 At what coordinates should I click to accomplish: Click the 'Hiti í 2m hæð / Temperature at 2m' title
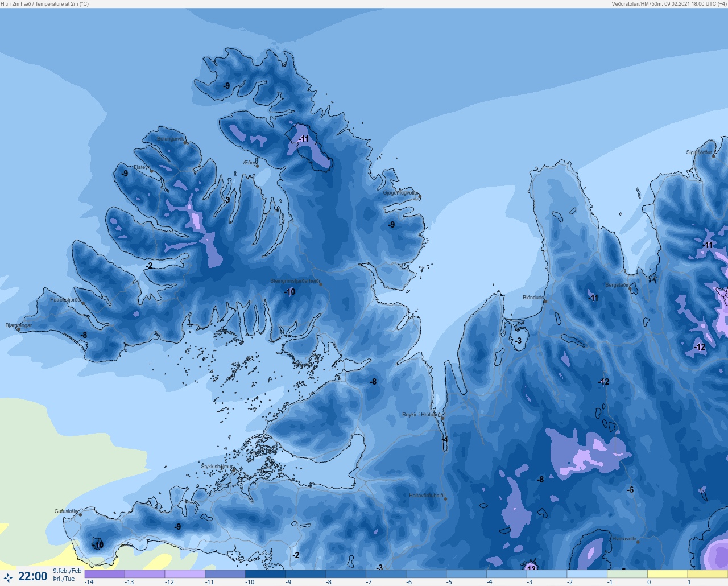pos(45,4)
